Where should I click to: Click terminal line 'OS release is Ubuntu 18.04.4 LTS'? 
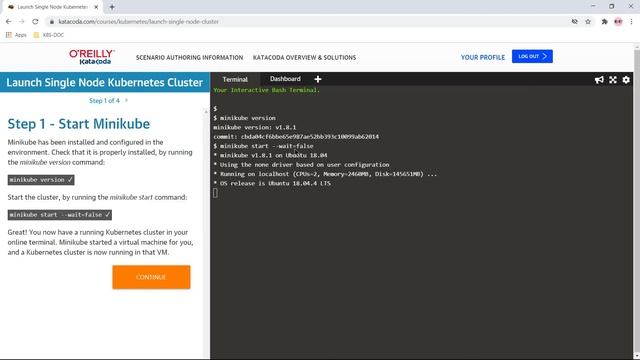[272, 184]
